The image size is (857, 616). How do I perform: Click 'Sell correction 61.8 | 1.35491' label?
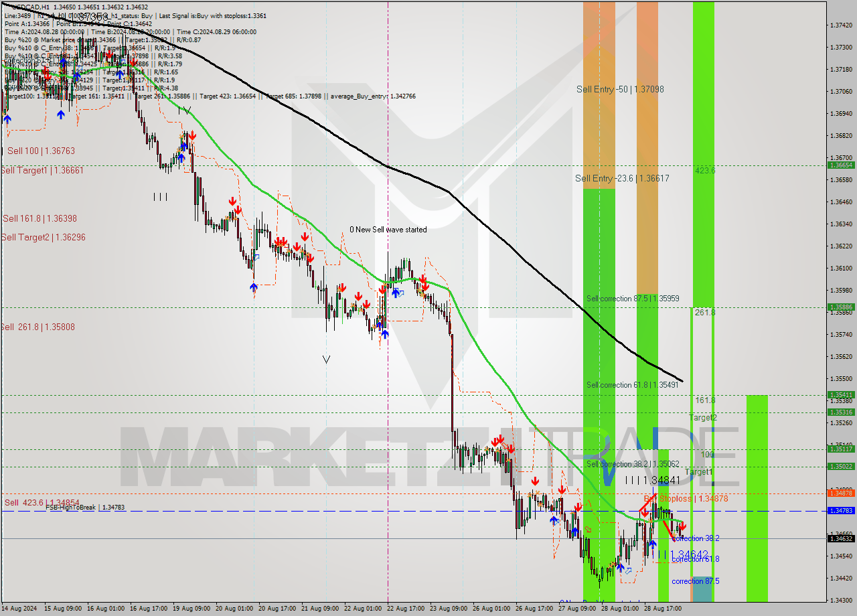633,385
